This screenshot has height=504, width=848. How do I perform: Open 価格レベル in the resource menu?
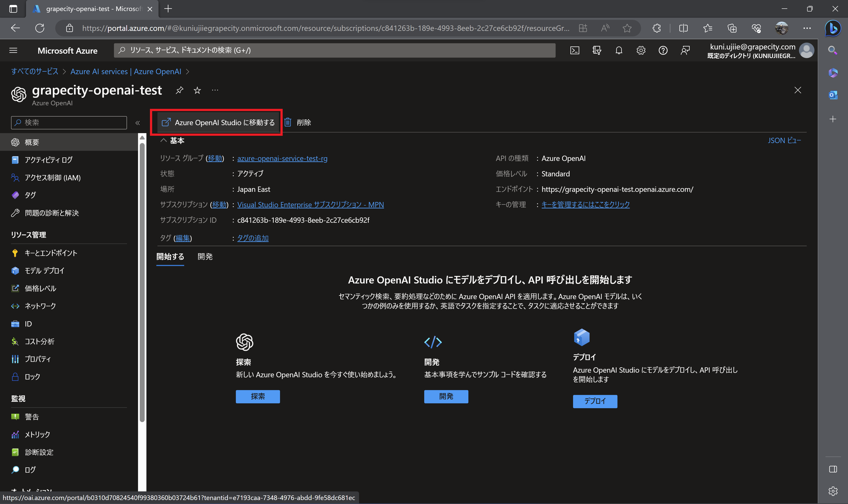tap(69, 288)
